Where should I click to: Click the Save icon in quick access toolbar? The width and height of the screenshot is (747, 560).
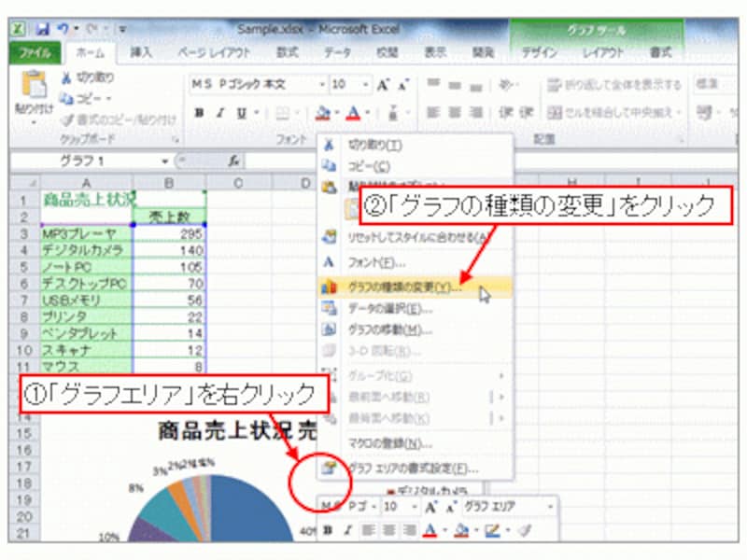[x=43, y=30]
